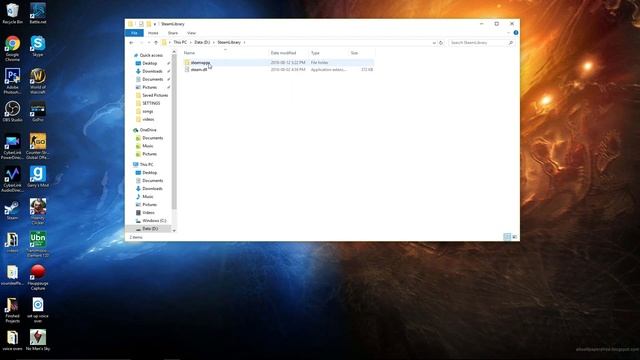Click the Refresh button beside the address bar
The height and width of the screenshot is (360, 640).
pos(441,42)
